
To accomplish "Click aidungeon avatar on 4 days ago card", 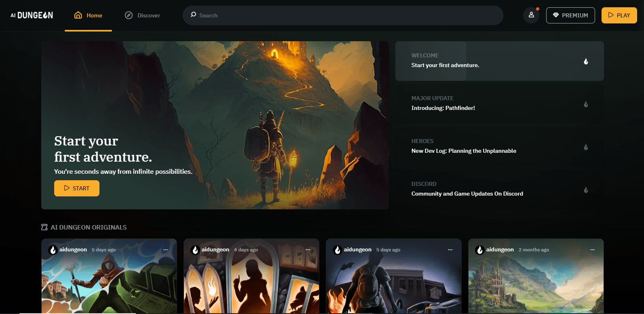I will 195,250.
